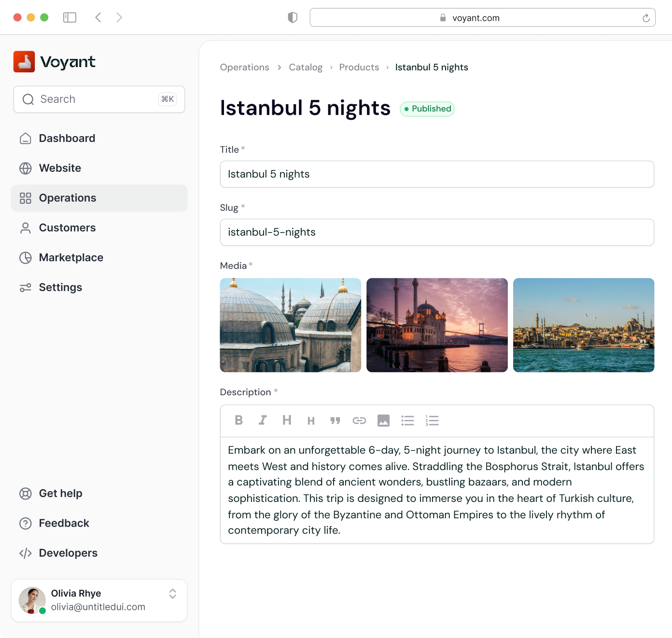This screenshot has width=672, height=638.
Task: Apply italic formatting in the description editor
Action: coord(263,420)
